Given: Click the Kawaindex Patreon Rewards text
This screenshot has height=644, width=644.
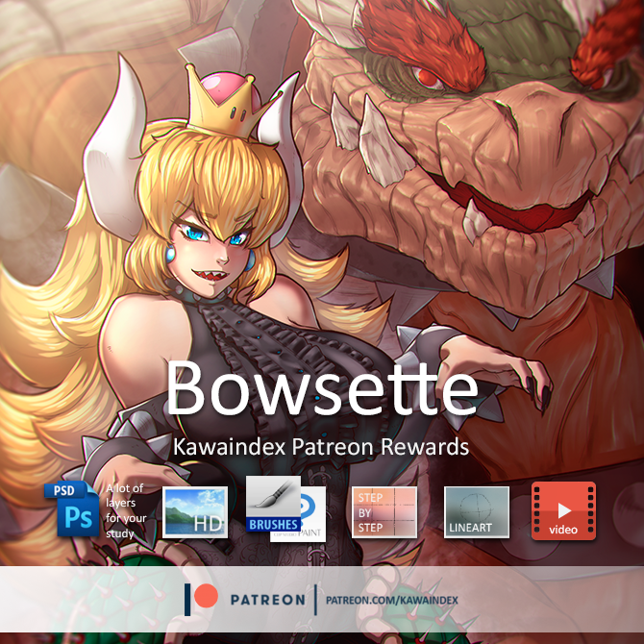Looking at the screenshot, I should tap(321, 447).
